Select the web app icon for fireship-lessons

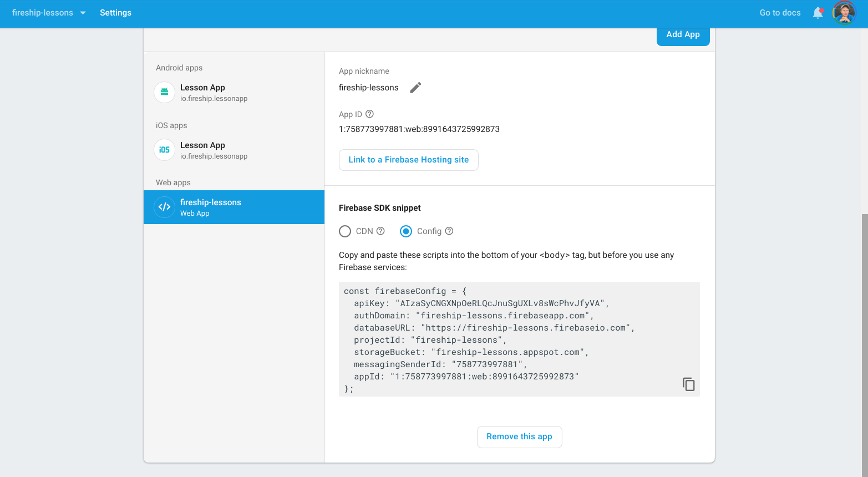pos(164,207)
